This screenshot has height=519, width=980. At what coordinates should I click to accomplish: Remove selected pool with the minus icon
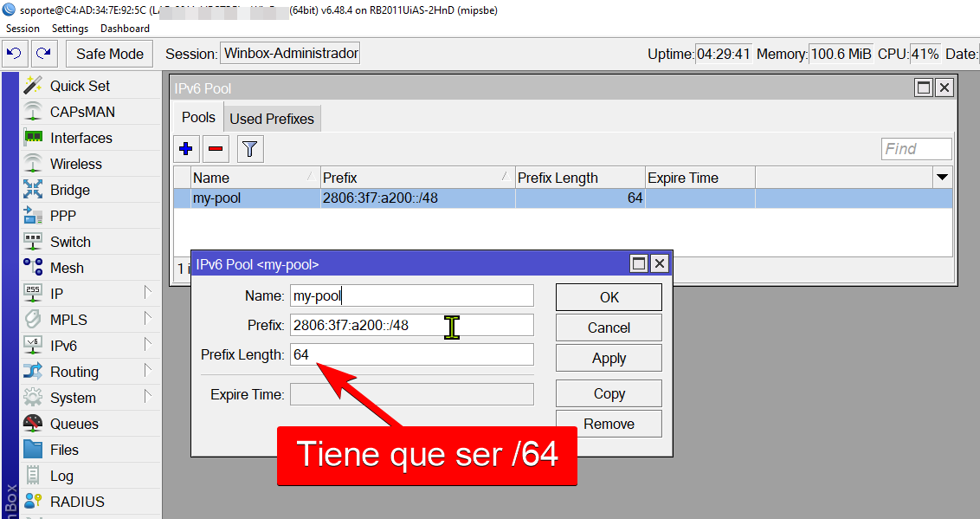pos(216,148)
